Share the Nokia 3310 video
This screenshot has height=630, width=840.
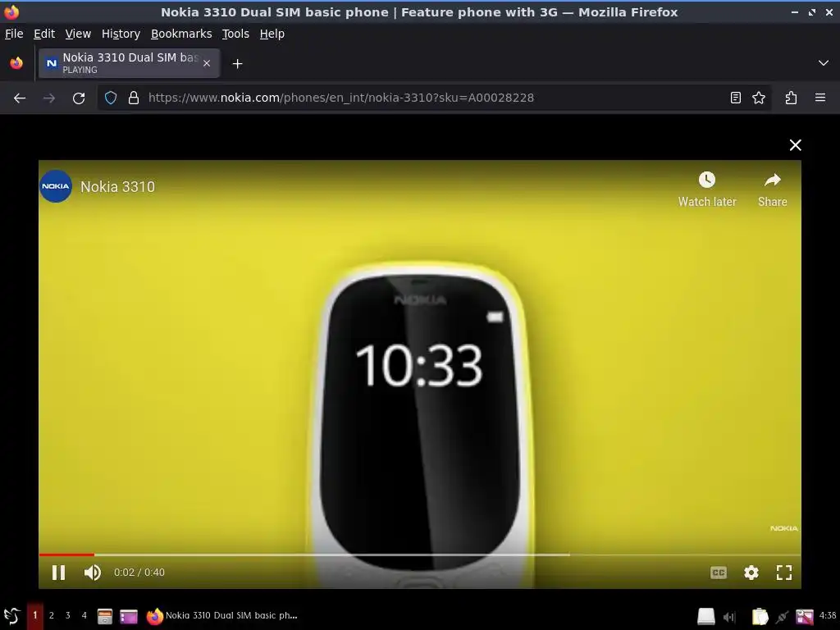click(772, 189)
